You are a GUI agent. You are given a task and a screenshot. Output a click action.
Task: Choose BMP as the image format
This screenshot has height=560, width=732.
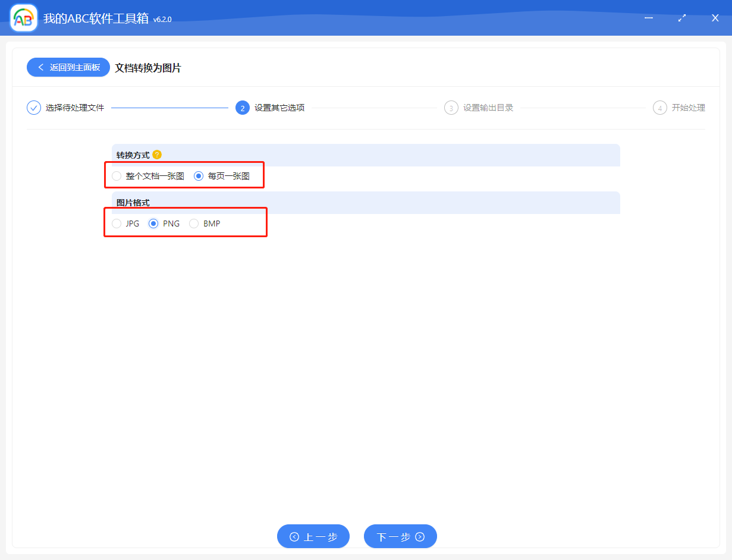[x=194, y=224]
